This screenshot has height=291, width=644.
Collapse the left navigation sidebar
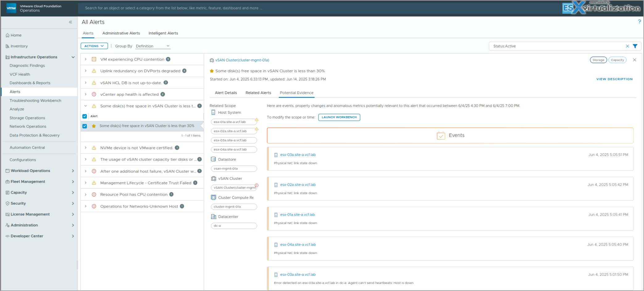point(70,22)
